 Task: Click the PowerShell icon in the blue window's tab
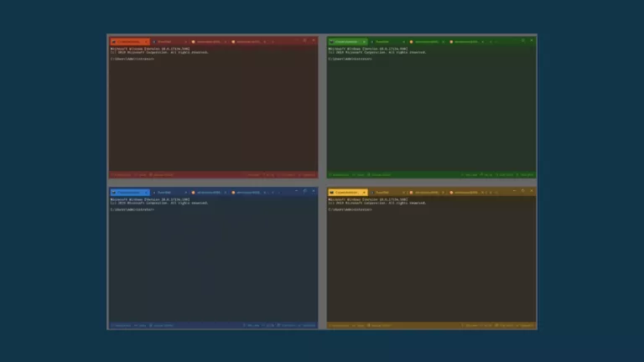(154, 193)
